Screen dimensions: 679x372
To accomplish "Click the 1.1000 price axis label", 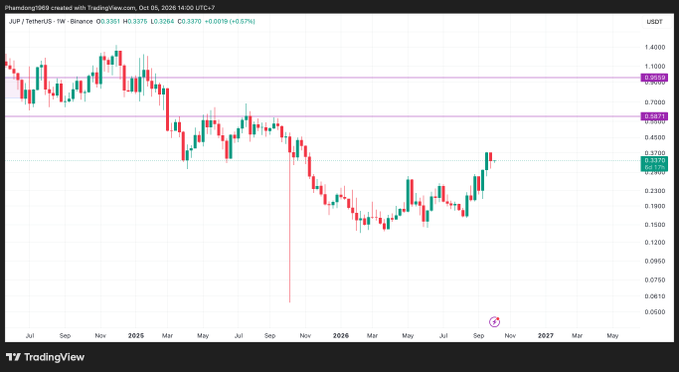I will coord(655,66).
